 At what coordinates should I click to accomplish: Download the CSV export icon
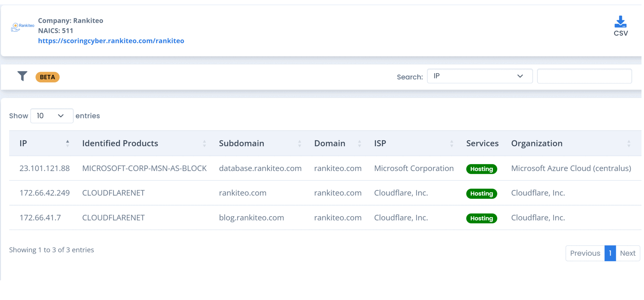click(x=620, y=23)
